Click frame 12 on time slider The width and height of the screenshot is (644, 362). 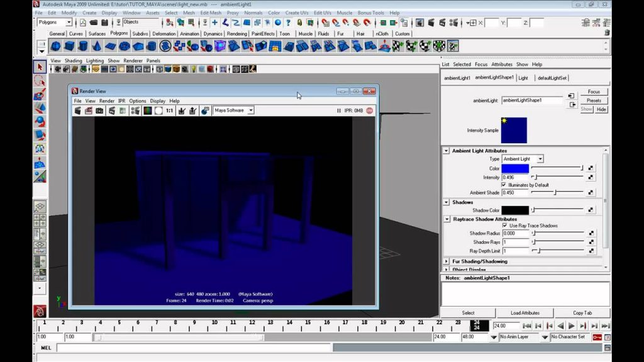tap(252, 326)
